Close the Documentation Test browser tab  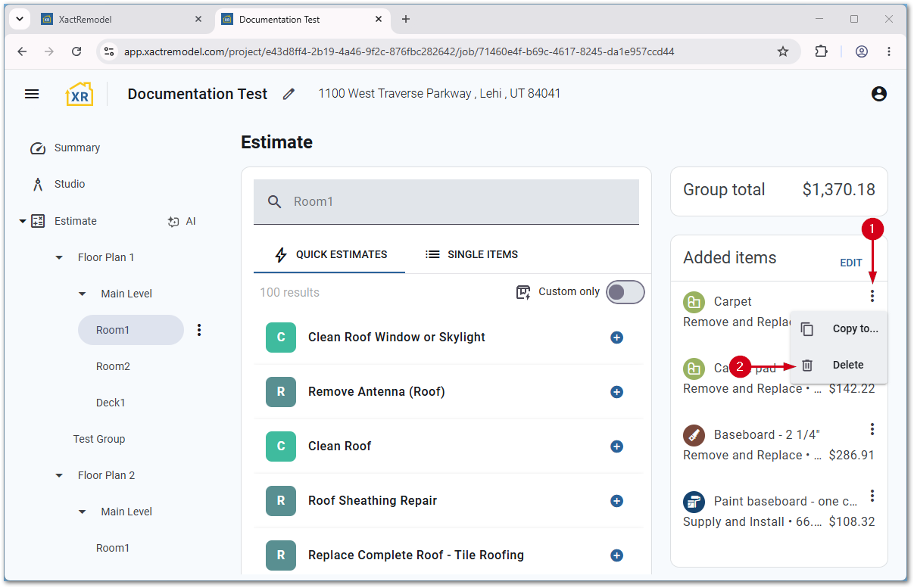(379, 20)
